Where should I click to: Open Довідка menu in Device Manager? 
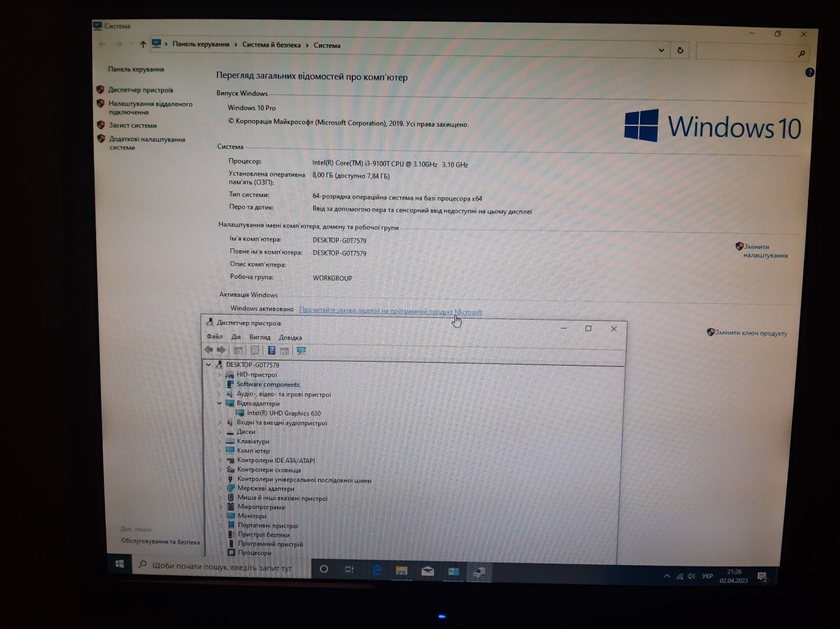click(290, 338)
